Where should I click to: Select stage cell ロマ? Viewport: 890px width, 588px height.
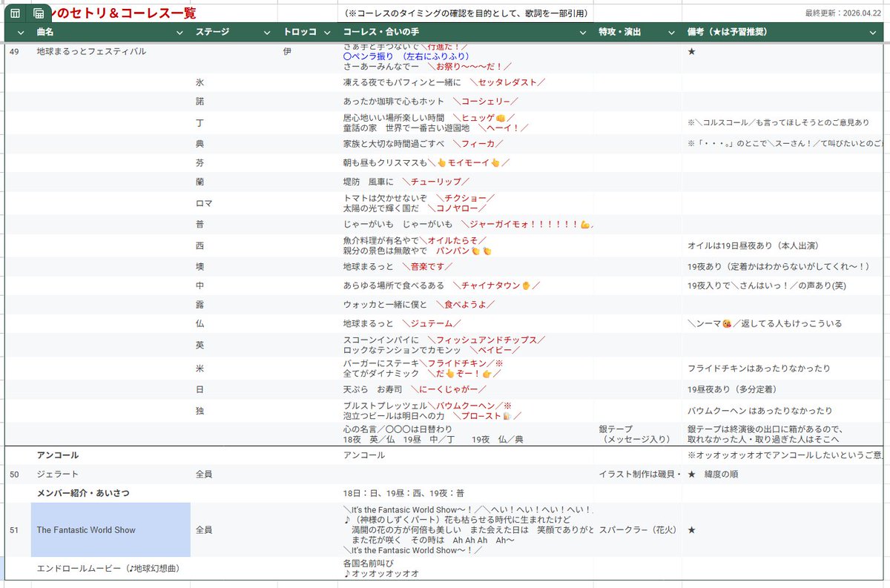234,203
